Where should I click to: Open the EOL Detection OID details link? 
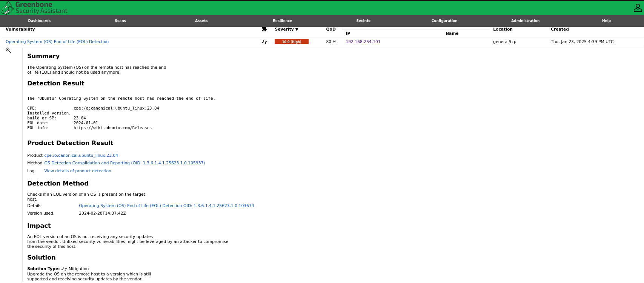click(166, 206)
